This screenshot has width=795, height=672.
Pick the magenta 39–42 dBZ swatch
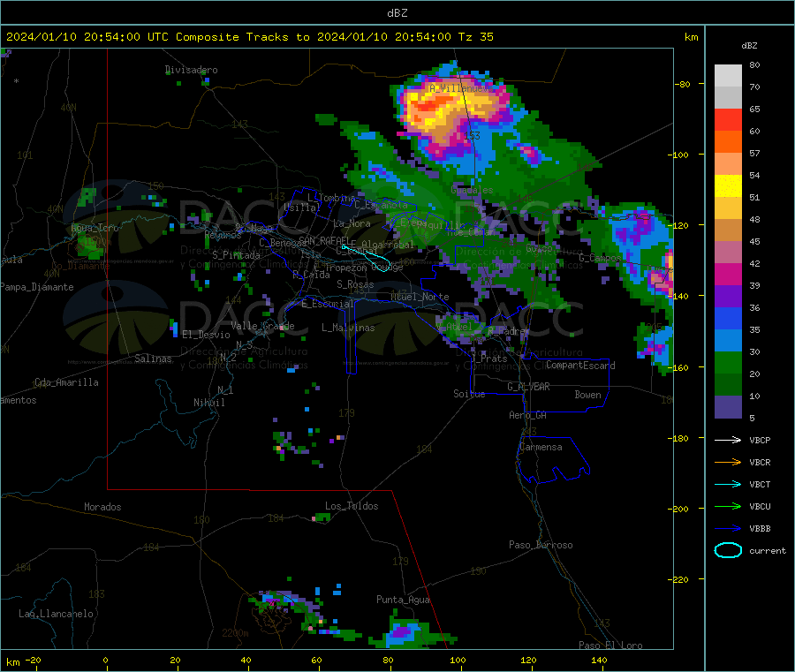click(x=728, y=274)
